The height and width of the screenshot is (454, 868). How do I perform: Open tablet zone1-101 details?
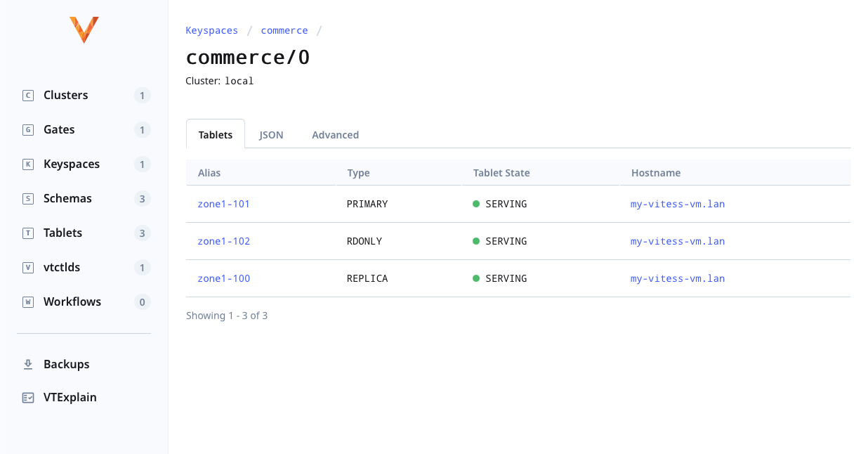[x=223, y=204]
